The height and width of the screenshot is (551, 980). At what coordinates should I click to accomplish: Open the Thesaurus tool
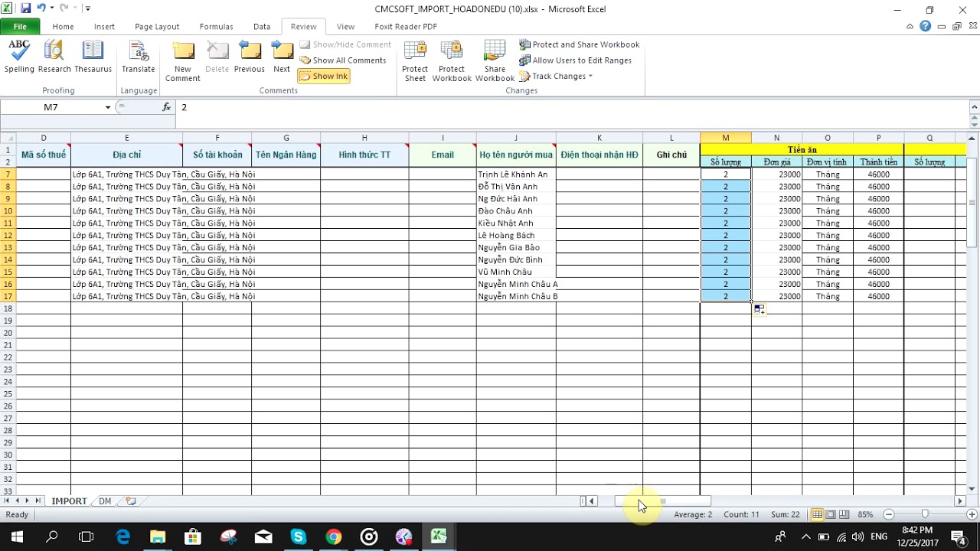[x=93, y=57]
